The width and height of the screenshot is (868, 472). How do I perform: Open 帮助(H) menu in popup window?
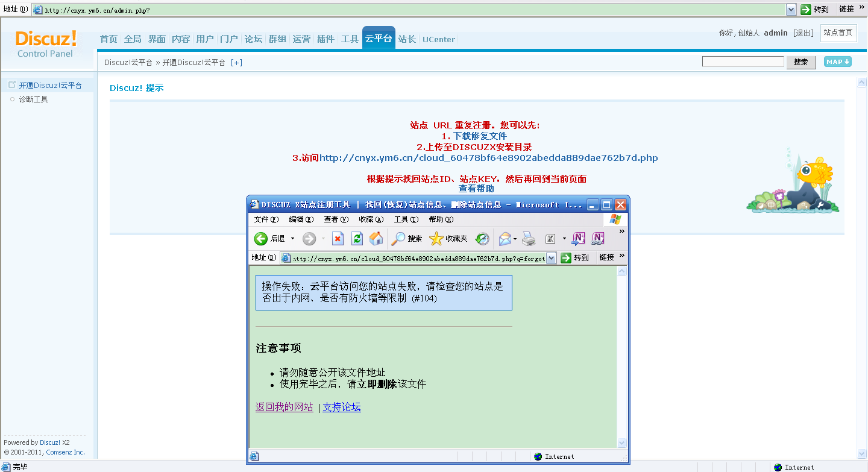[441, 219]
